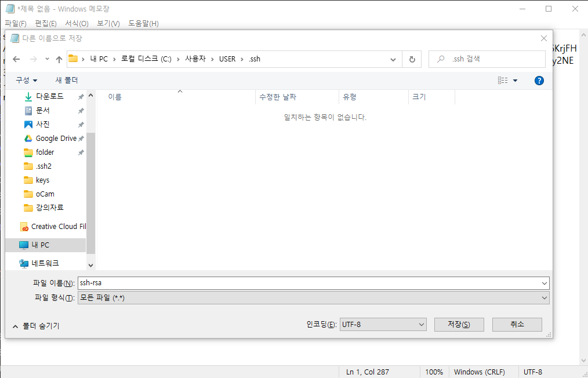Select 다운로드 in navigation pane

(49, 96)
